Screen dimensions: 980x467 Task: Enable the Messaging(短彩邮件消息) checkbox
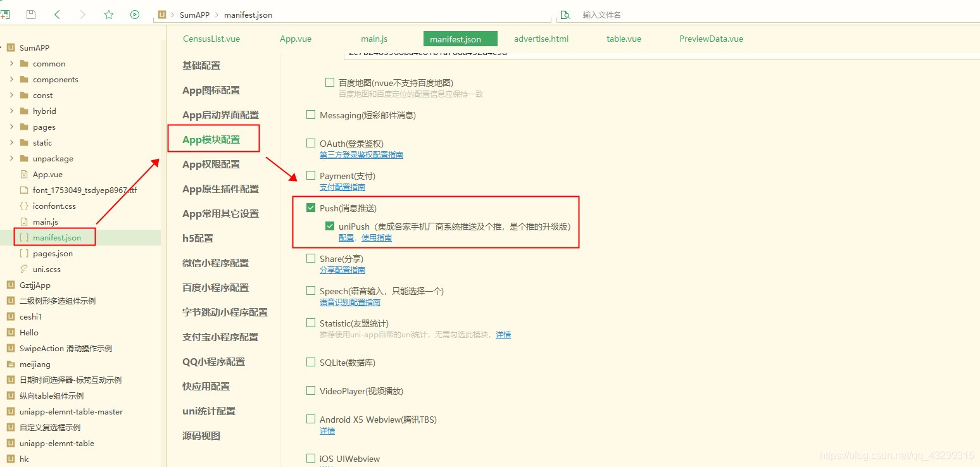click(311, 115)
